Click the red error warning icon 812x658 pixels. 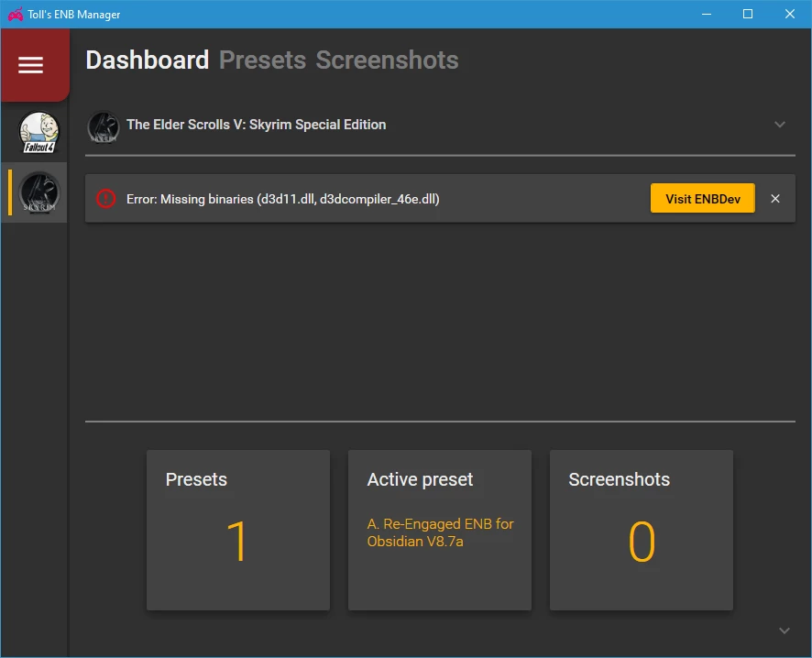click(x=105, y=199)
